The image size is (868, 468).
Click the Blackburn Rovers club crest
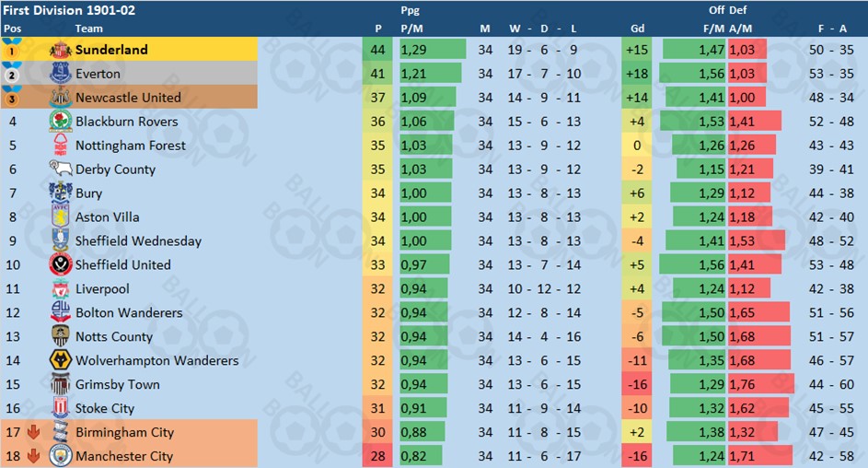(60, 122)
